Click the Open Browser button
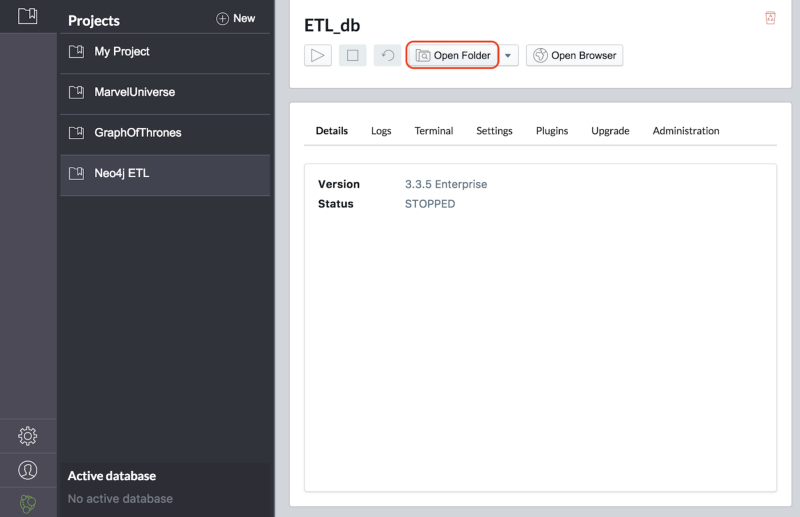The height and width of the screenshot is (517, 800). tap(574, 55)
